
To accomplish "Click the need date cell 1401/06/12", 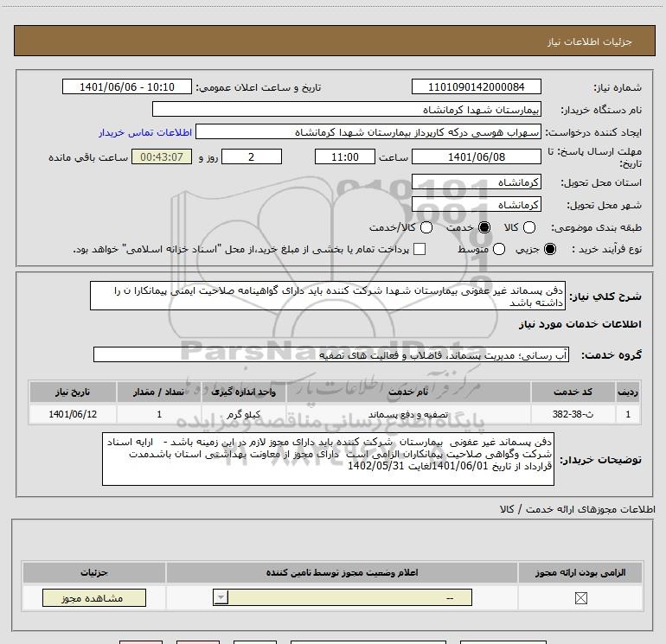I will [x=73, y=414].
